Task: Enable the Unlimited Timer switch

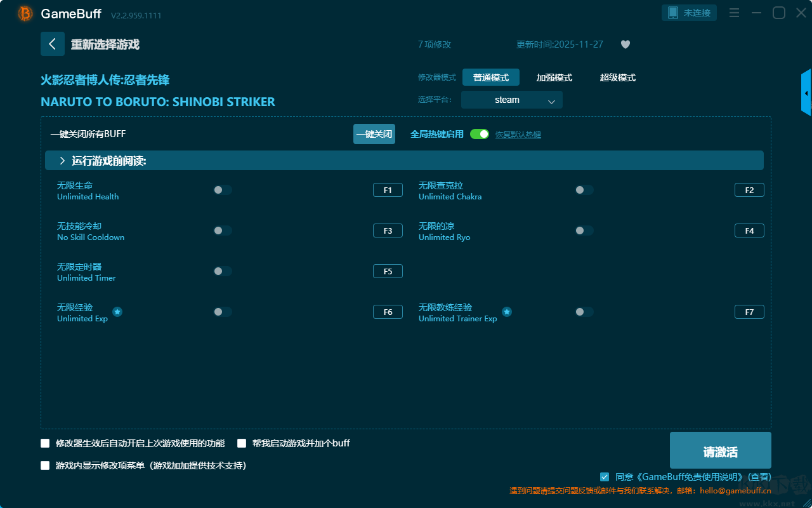Action: click(223, 271)
